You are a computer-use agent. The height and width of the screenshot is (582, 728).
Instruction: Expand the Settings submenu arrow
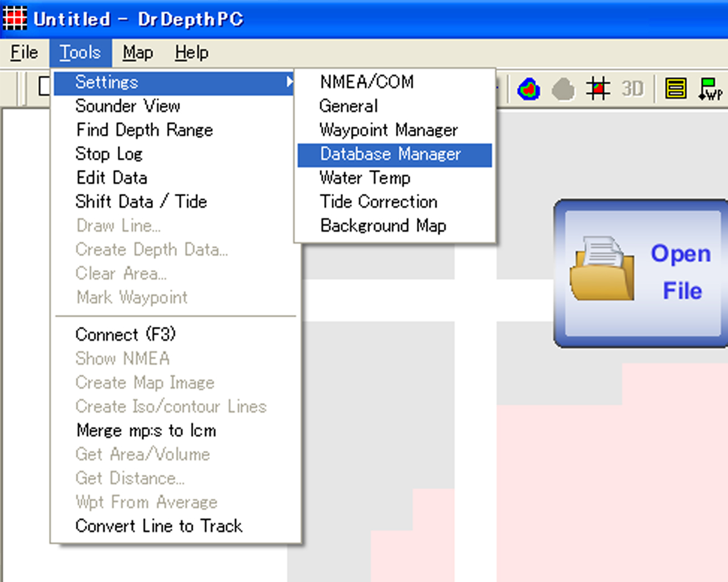tap(289, 82)
